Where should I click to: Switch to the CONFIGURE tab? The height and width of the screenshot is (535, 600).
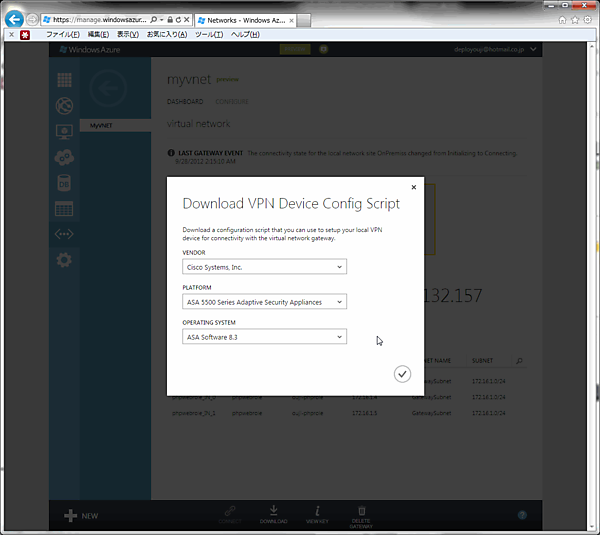[x=232, y=101]
